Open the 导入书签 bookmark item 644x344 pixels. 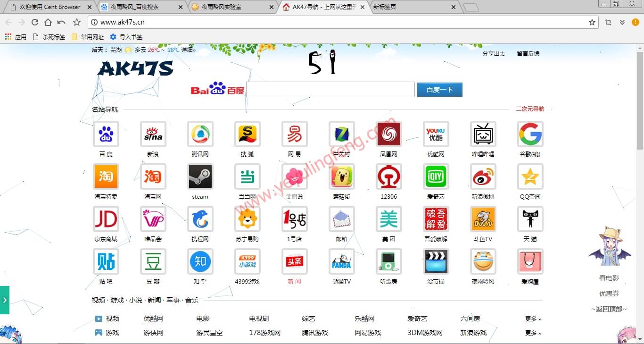tap(126, 37)
